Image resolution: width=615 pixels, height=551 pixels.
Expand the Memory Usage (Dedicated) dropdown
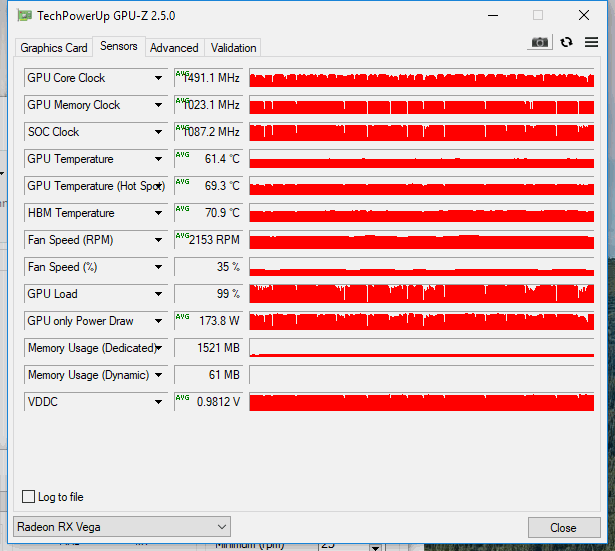pos(159,348)
